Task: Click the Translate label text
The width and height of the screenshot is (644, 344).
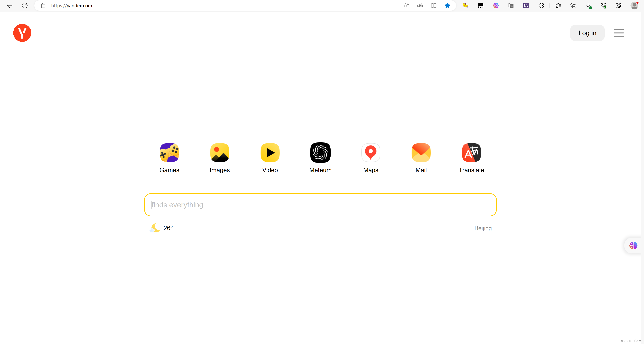Action: pos(471,170)
